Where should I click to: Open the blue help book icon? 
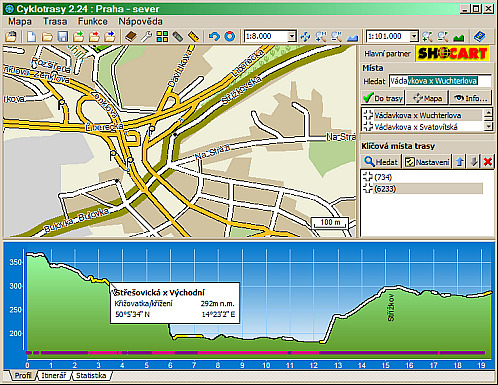479,36
